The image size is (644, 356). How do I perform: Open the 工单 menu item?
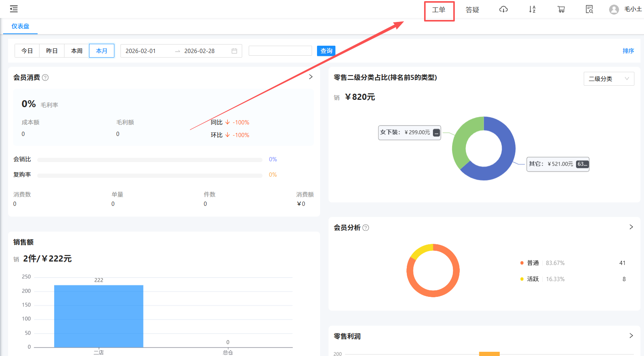click(x=439, y=10)
